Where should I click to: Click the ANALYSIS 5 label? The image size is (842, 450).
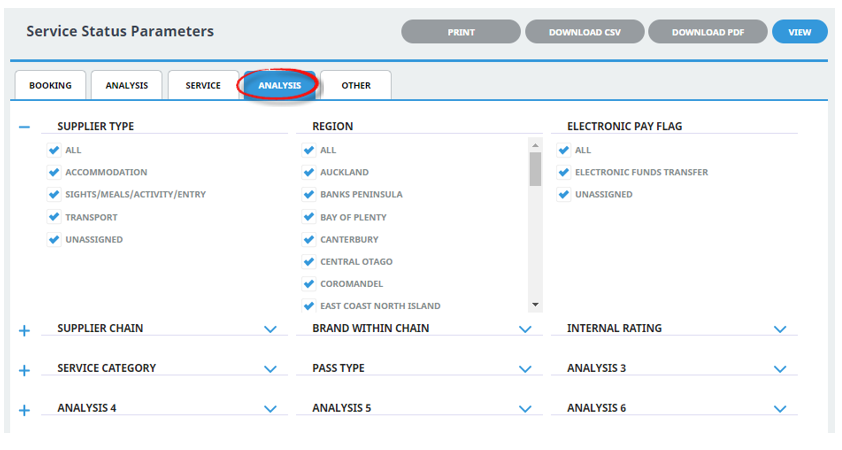coord(342,408)
